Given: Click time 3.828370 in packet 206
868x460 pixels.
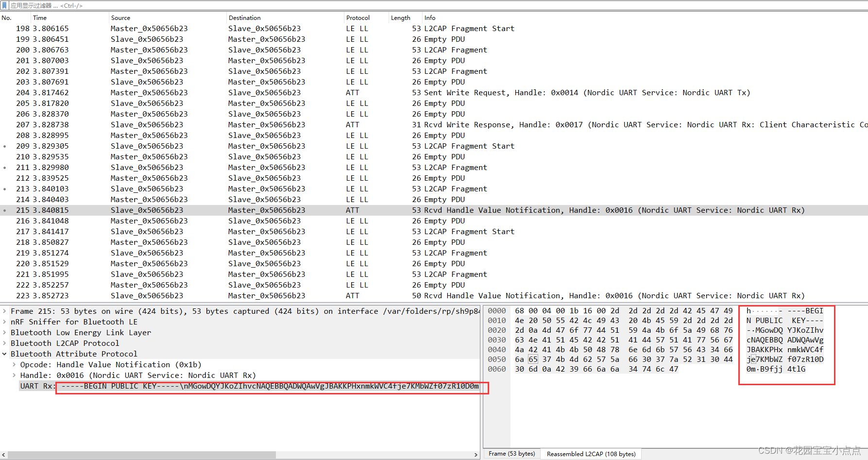Looking at the screenshot, I should [51, 114].
